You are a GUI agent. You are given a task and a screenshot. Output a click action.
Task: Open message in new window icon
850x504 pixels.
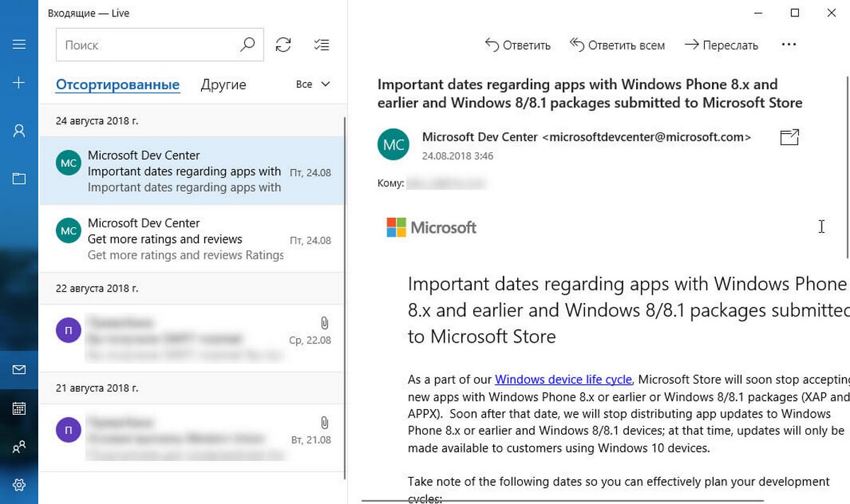coord(789,137)
